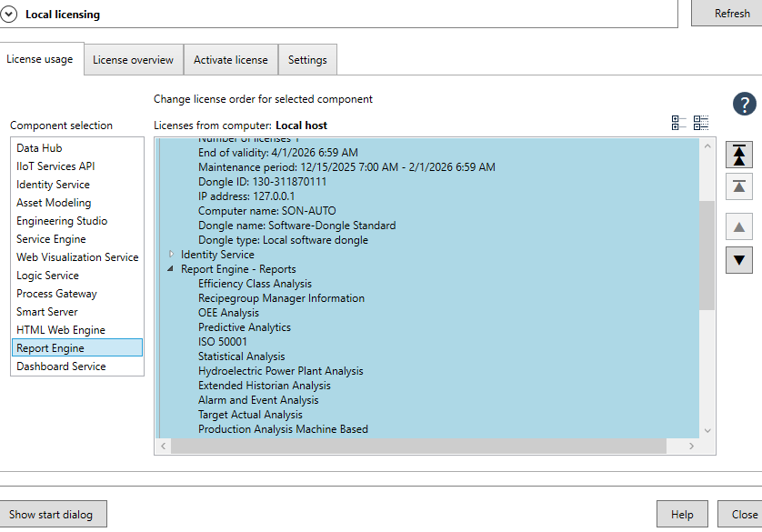Click the collapse all tree nodes icon
Image resolution: width=762 pixels, height=532 pixels.
pos(700,123)
